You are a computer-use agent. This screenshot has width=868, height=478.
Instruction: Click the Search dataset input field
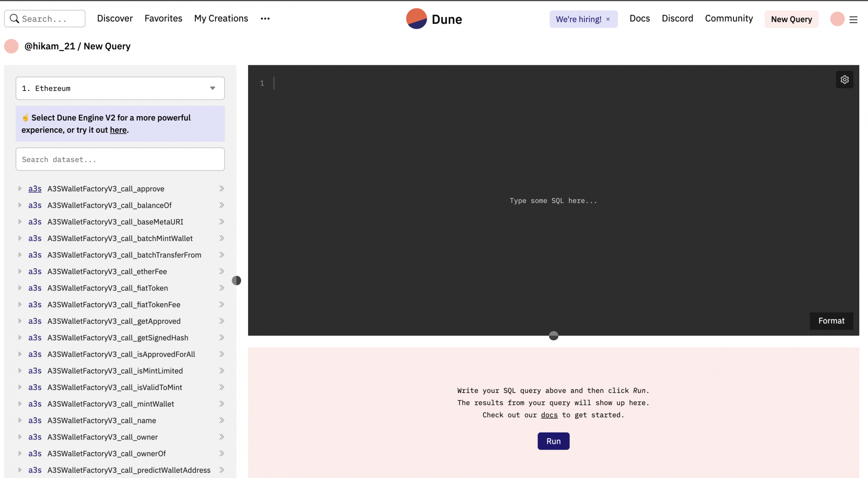pos(120,159)
